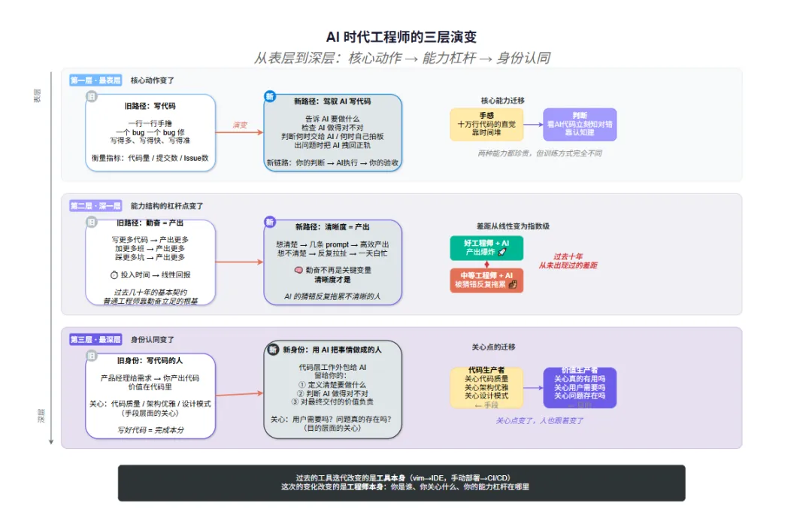Click the 深层 axis label
Viewport: 812px width, 509px height.
tap(41, 416)
